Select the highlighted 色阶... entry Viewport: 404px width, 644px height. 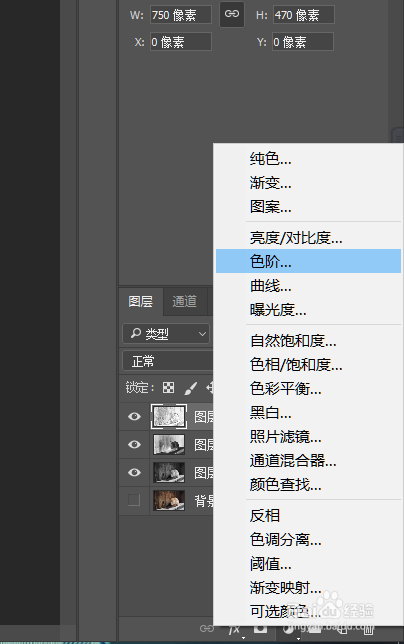pos(308,261)
